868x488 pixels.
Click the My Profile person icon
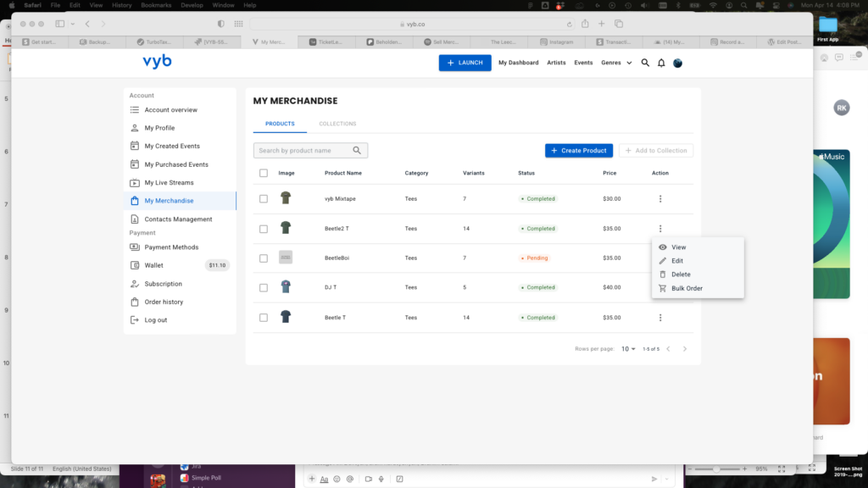(x=135, y=128)
